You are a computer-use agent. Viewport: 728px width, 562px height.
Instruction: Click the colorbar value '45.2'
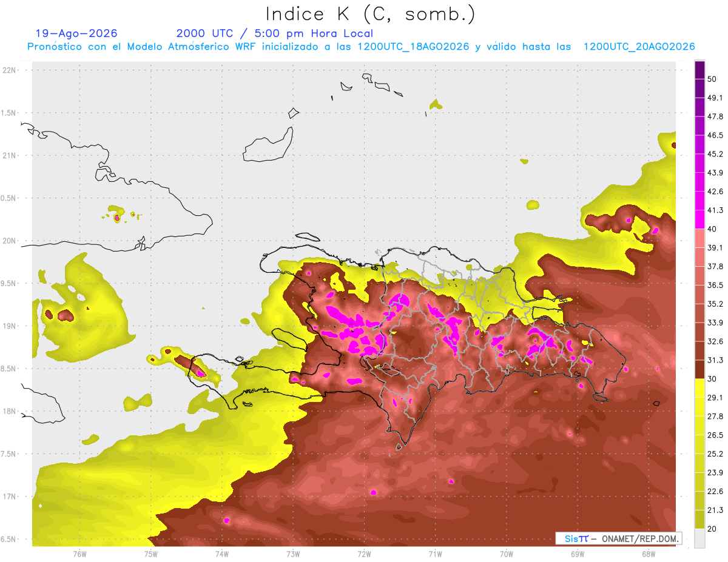[715, 154]
